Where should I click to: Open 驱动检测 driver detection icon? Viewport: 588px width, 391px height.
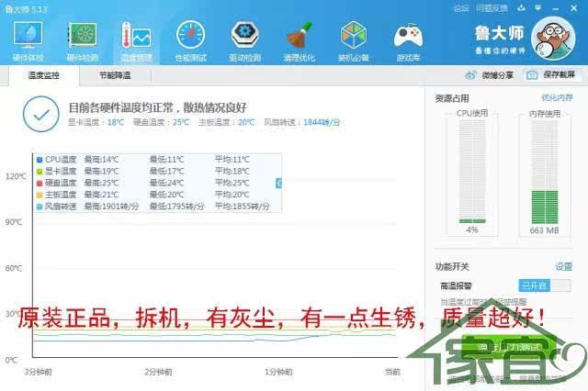tap(245, 41)
